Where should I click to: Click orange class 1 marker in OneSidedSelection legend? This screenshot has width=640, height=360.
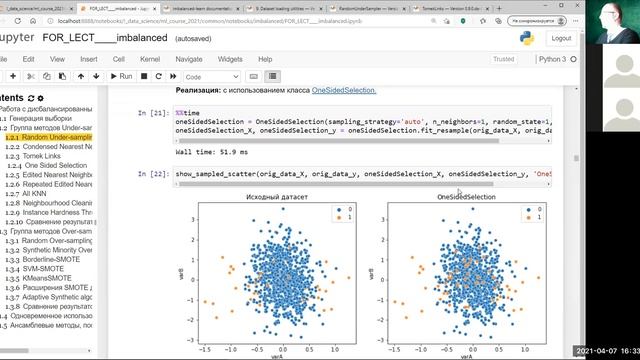pos(529,218)
